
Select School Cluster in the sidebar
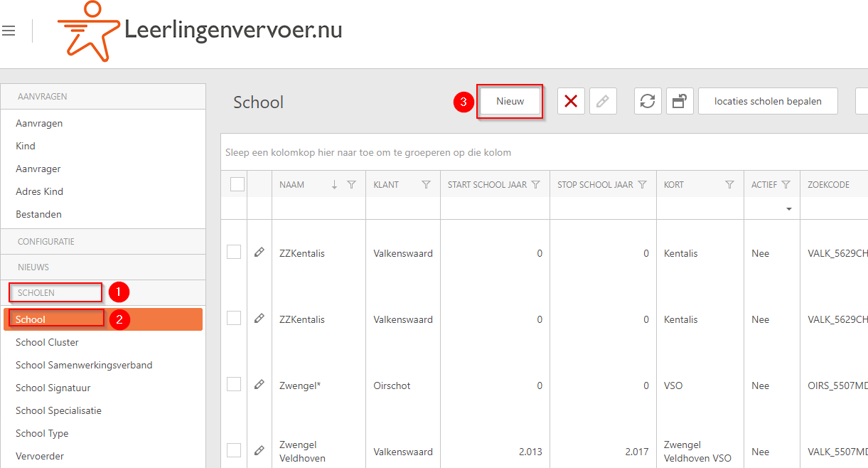click(x=47, y=342)
